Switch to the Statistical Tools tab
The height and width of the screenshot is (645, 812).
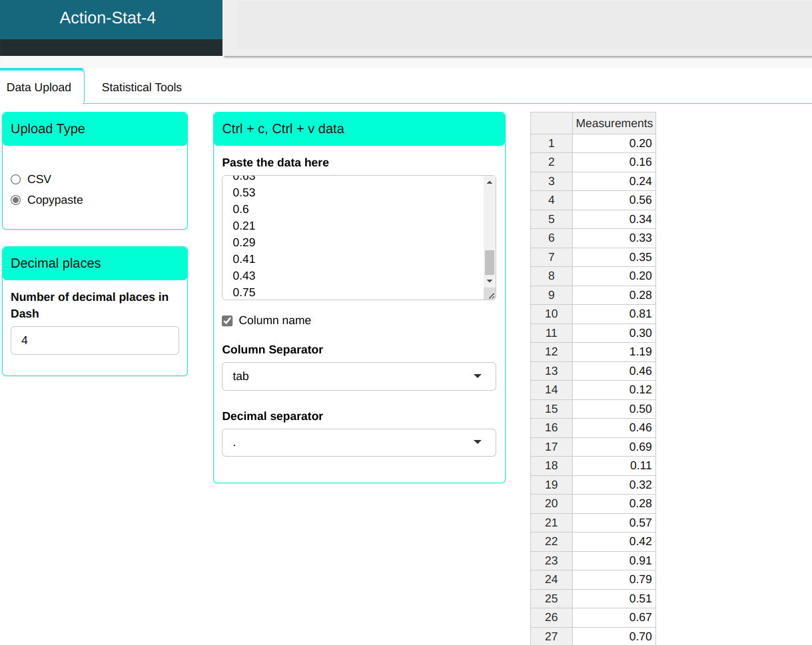coord(141,87)
